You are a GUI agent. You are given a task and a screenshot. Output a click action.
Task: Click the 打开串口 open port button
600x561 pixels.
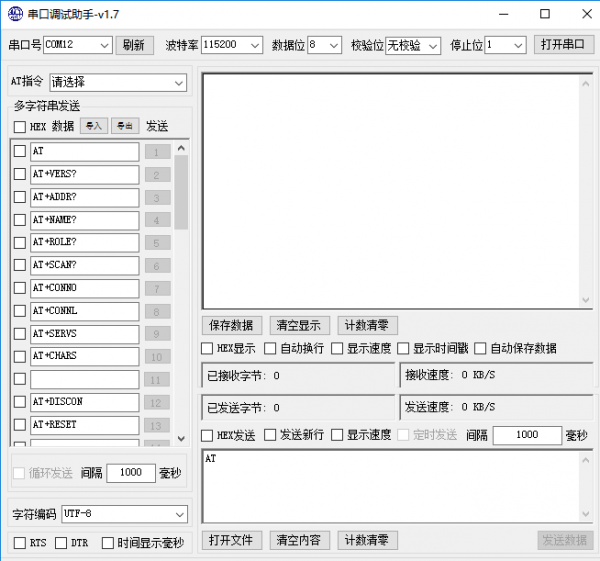pos(563,44)
